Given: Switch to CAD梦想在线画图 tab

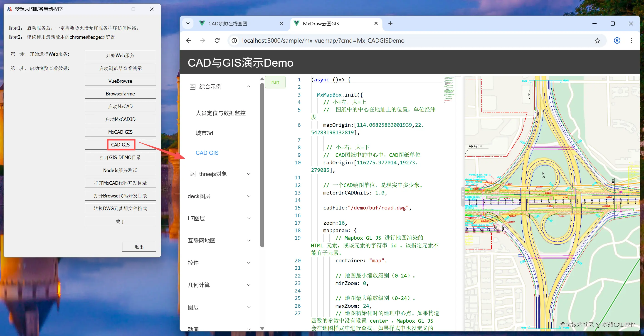Looking at the screenshot, I should point(228,23).
